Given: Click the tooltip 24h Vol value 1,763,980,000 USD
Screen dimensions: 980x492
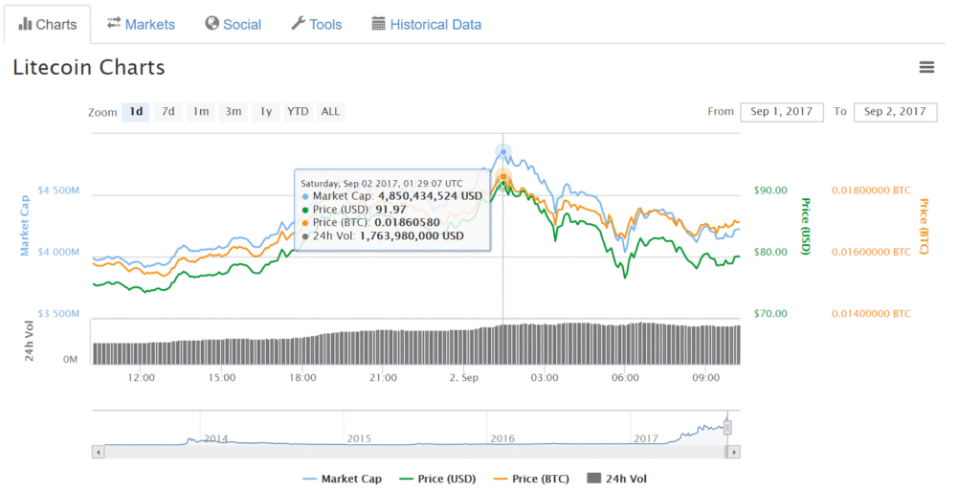Looking at the screenshot, I should pos(412,235).
